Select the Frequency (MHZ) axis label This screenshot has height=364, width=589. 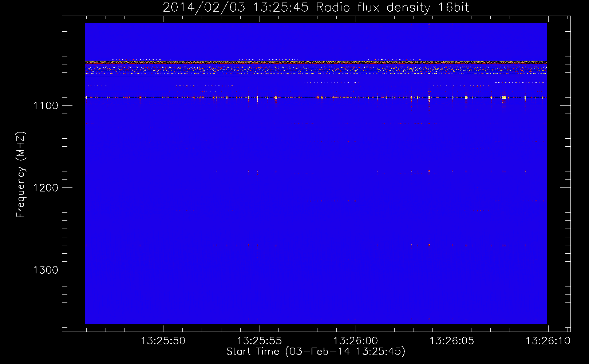pyautogui.click(x=21, y=174)
